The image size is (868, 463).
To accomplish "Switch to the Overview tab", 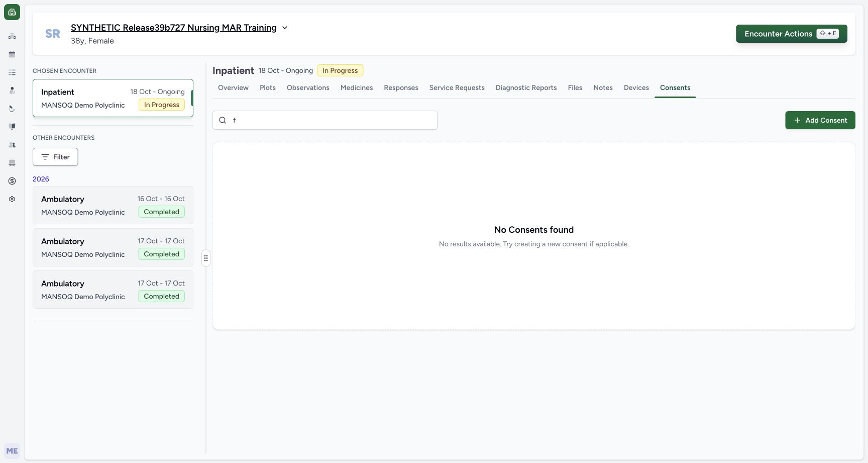I will pos(233,87).
